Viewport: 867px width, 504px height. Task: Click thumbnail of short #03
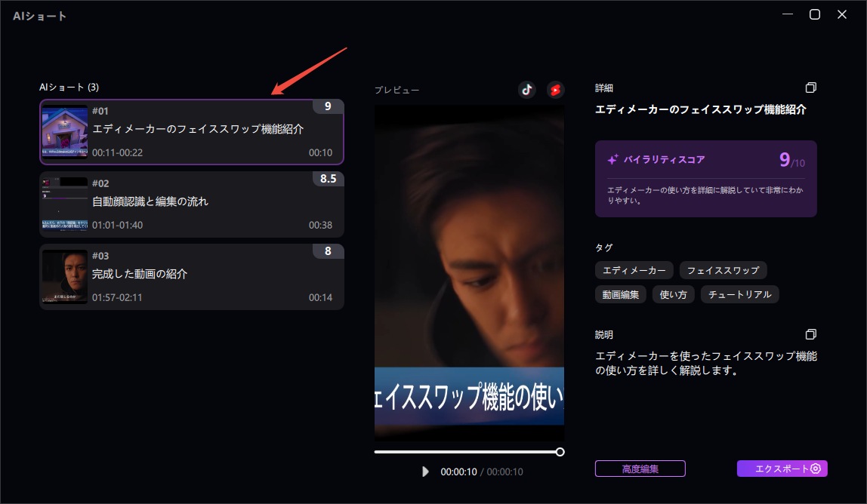[x=65, y=276]
